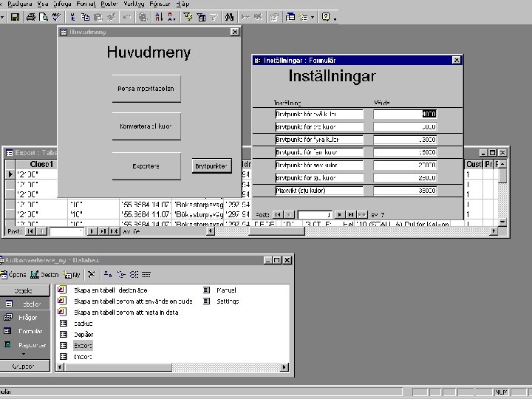The height and width of the screenshot is (399, 532).
Task: Click the Konvertera till kulor button
Action: (146, 126)
